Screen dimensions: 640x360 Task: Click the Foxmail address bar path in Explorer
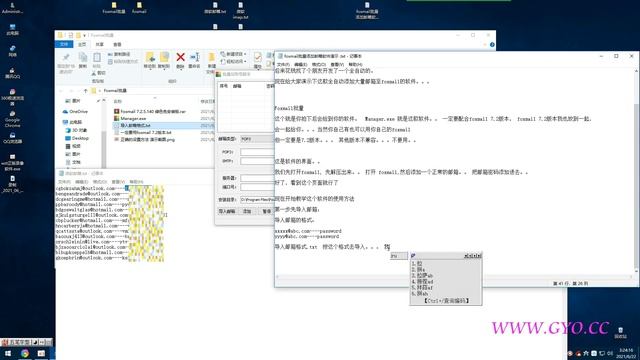pos(115,91)
